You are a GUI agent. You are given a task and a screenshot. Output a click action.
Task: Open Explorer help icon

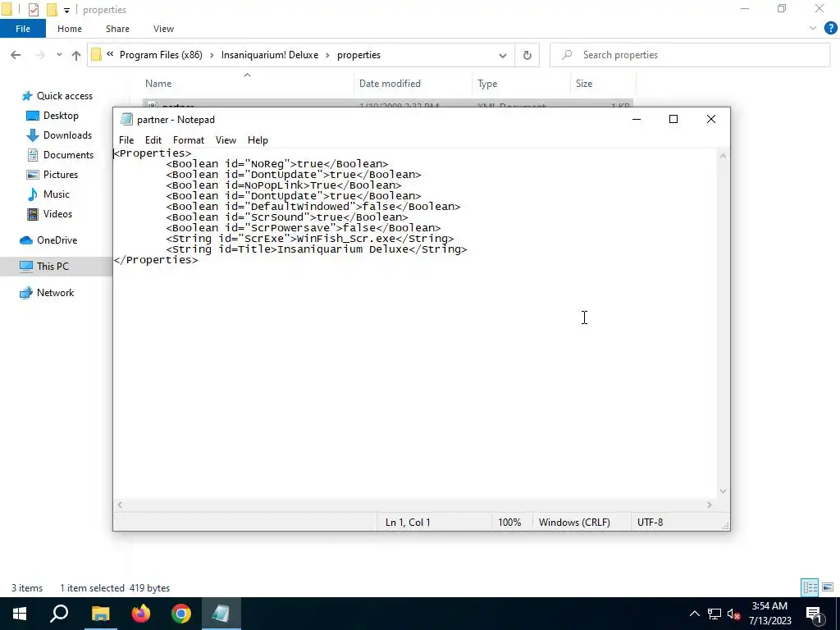pyautogui.click(x=830, y=29)
